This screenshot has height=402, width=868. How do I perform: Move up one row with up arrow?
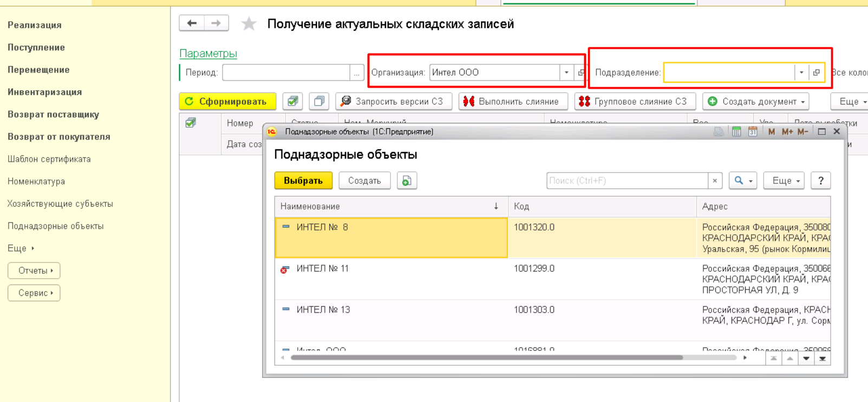pos(790,358)
